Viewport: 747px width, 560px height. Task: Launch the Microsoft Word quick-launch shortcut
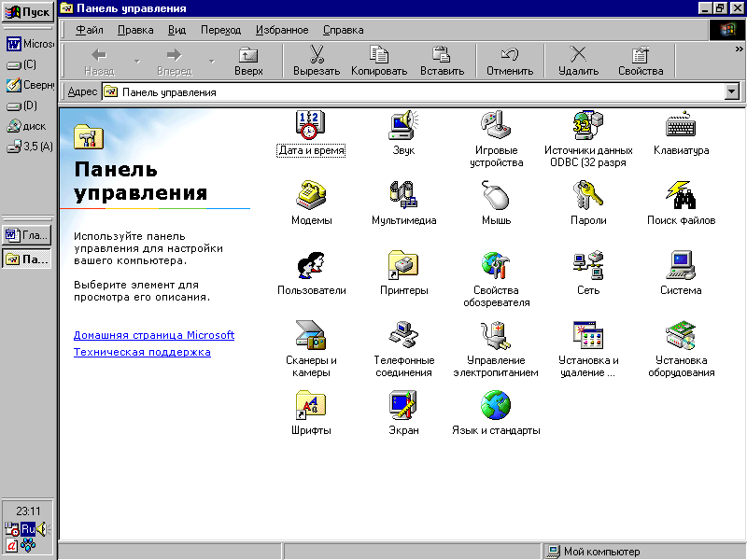tap(30, 44)
